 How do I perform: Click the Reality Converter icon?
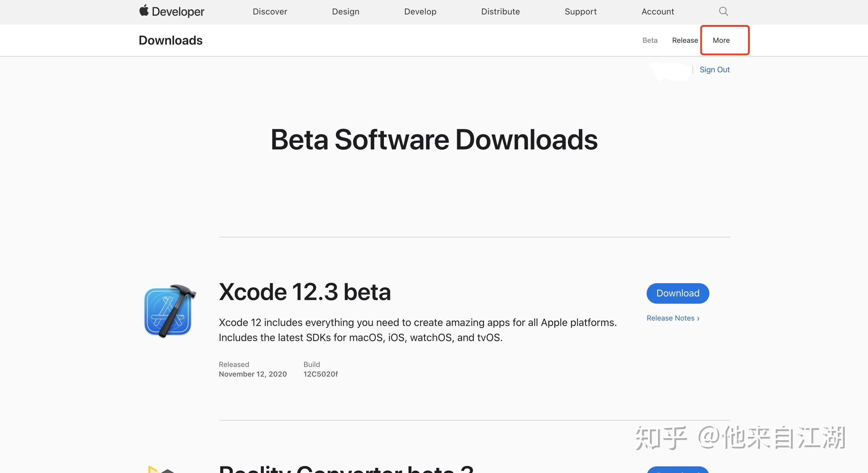pyautogui.click(x=162, y=469)
